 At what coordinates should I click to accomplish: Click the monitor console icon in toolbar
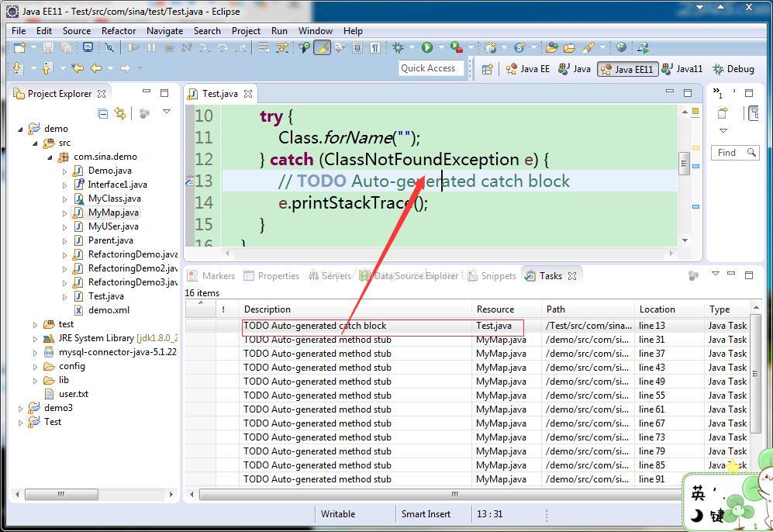pos(88,48)
